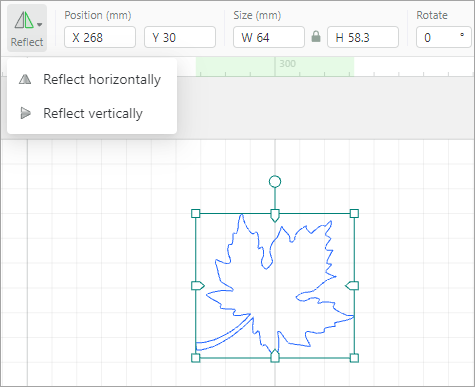Click the width W field
The height and width of the screenshot is (387, 475).
coord(269,37)
